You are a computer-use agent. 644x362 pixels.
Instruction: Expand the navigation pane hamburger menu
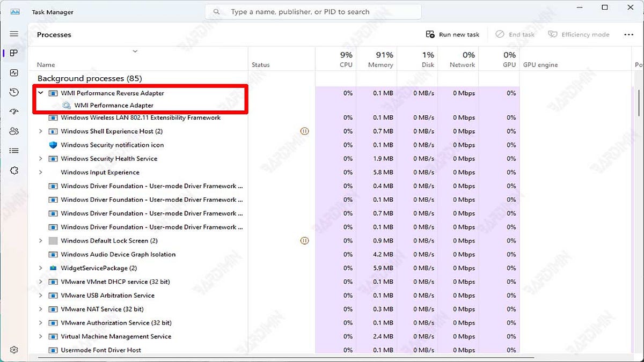pos(13,33)
